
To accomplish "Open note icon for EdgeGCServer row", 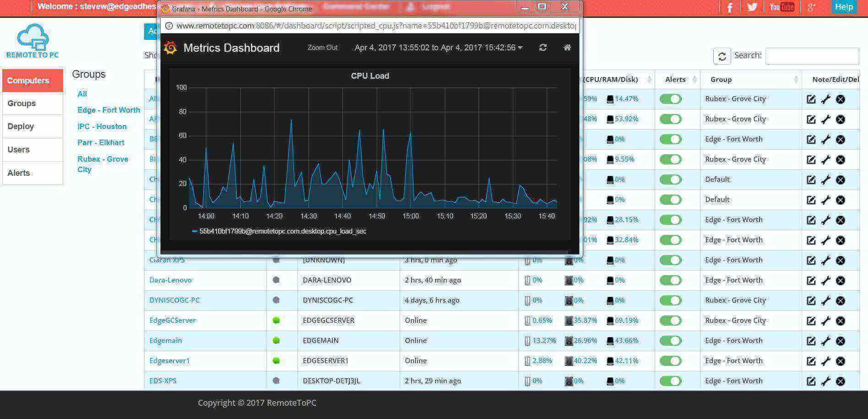I will point(811,321).
